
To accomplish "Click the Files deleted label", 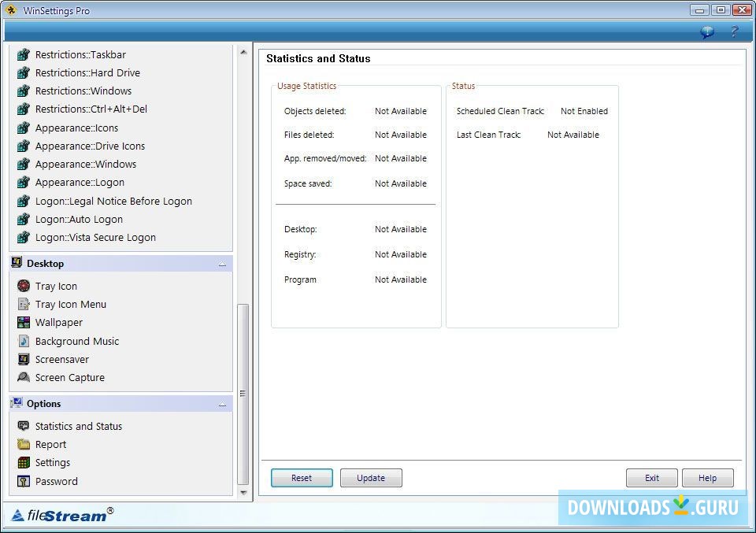I will click(309, 135).
